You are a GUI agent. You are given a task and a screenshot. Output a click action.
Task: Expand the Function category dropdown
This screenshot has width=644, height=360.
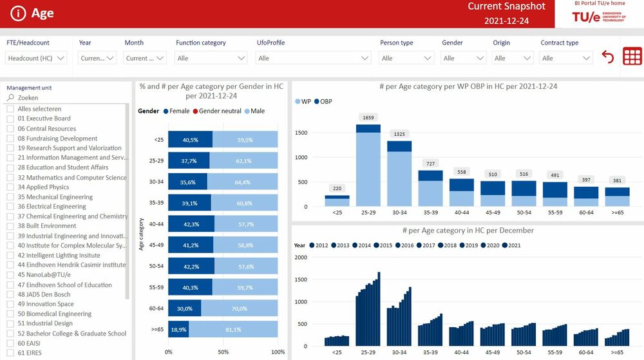coord(211,58)
